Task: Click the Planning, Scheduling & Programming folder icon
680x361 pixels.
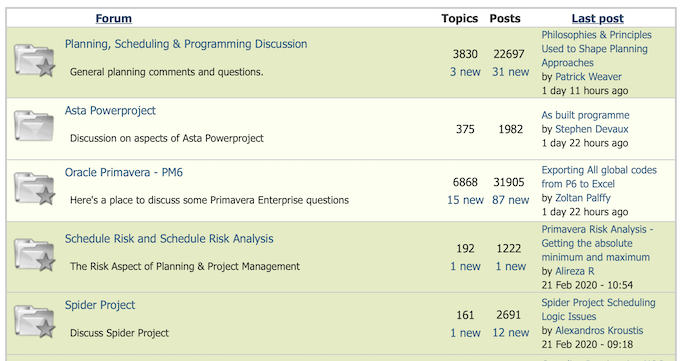Action: [35, 61]
